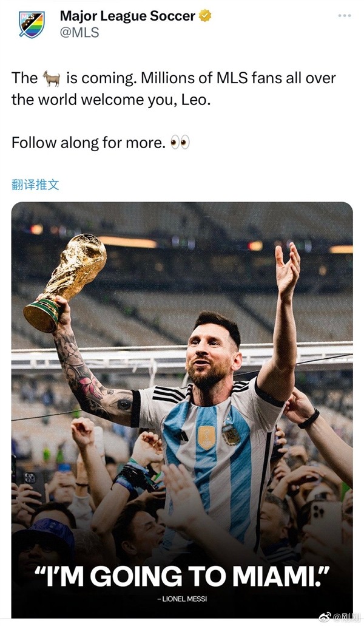Click the gold badge on the jersey

click(x=206, y=437)
